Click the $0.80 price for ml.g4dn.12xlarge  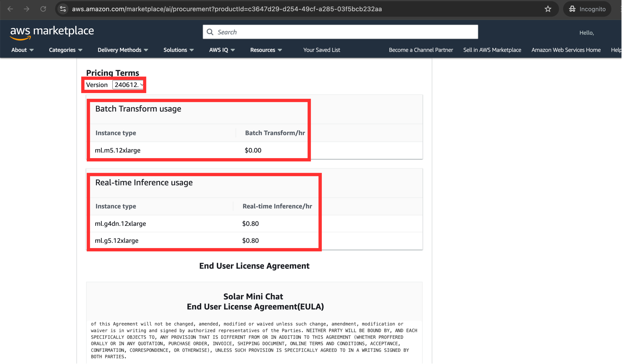pyautogui.click(x=251, y=224)
